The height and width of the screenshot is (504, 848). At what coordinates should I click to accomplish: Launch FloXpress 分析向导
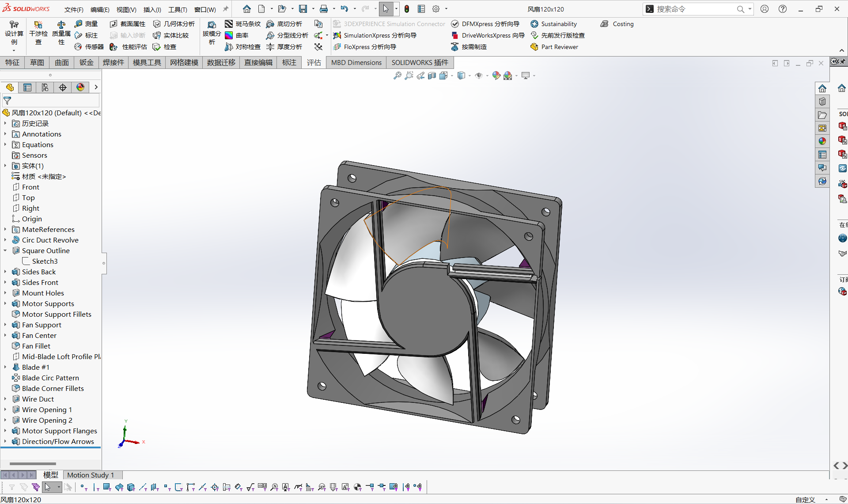pyautogui.click(x=364, y=47)
